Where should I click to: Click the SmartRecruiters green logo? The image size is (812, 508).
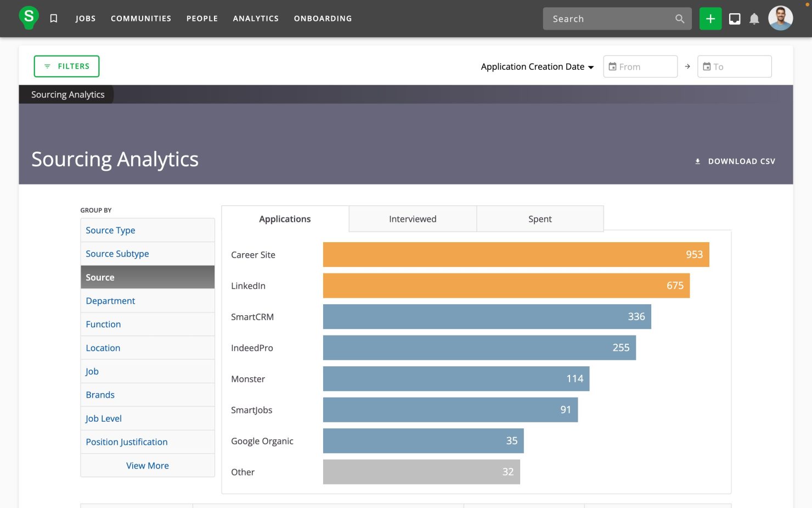point(29,18)
